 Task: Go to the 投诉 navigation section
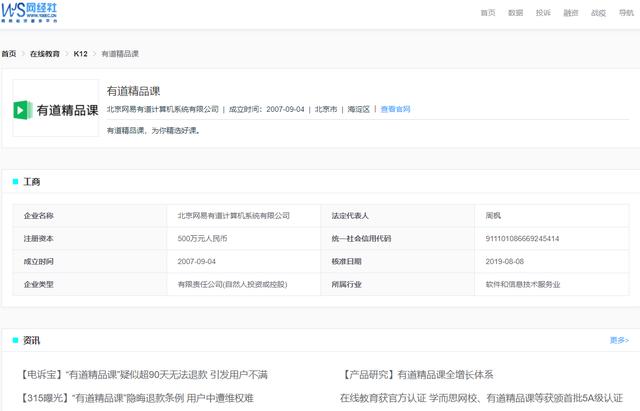point(543,13)
